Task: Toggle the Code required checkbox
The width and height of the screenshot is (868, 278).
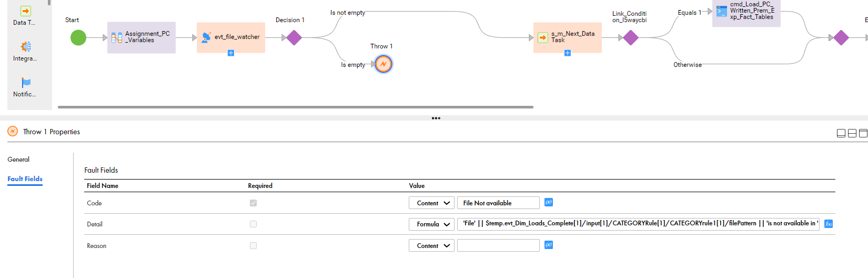Action: click(x=254, y=203)
